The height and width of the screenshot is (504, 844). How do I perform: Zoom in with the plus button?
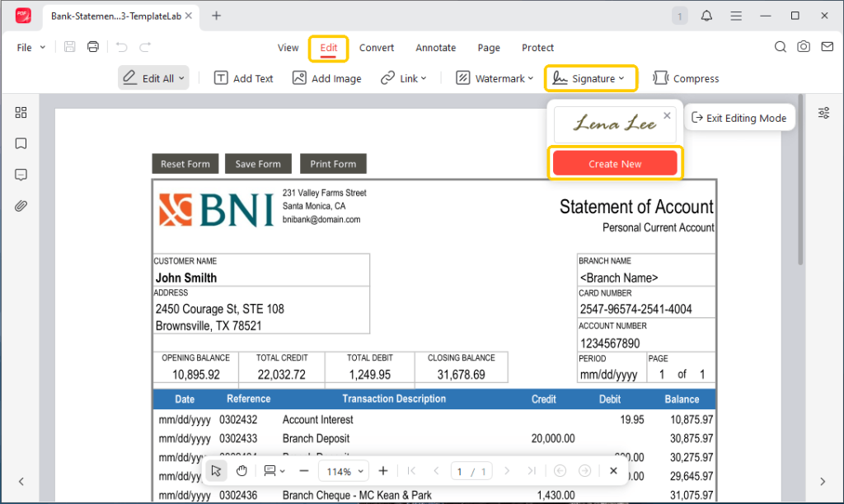pos(383,471)
